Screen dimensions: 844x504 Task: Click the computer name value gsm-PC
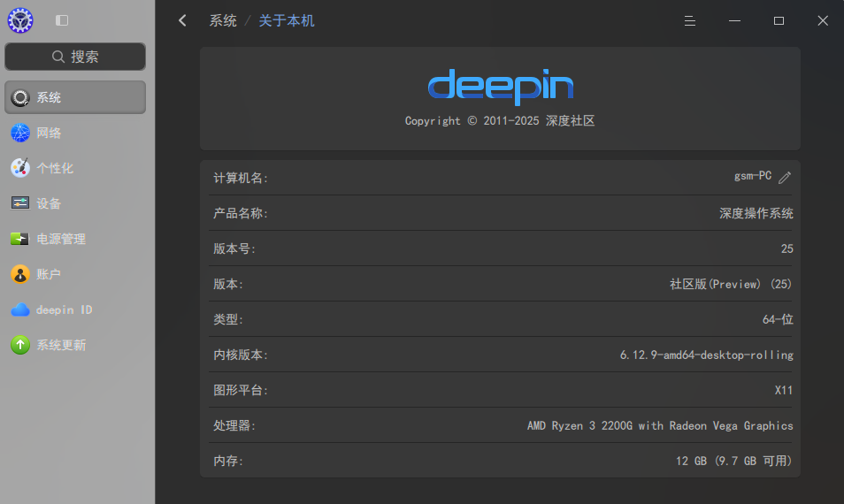(x=753, y=176)
